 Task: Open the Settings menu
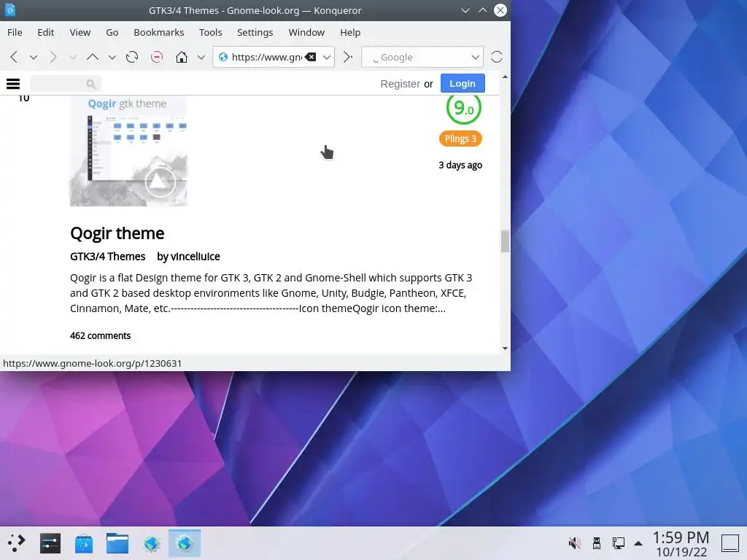point(255,32)
